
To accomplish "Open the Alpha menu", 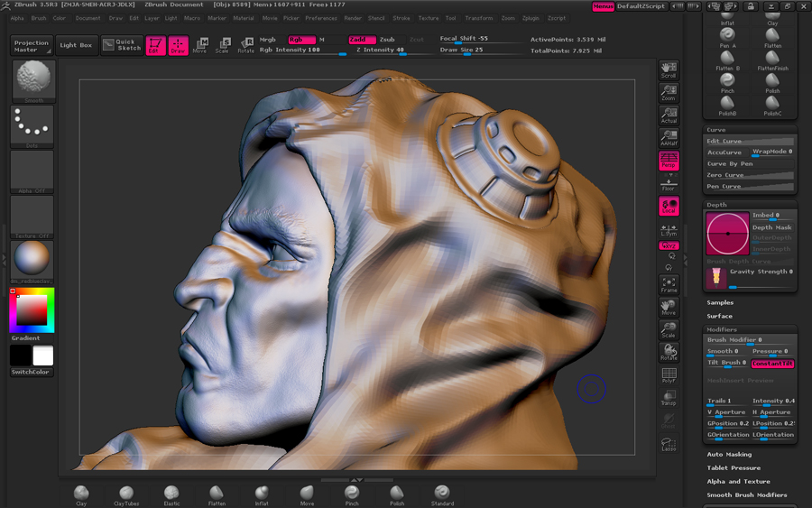I will tap(17, 18).
